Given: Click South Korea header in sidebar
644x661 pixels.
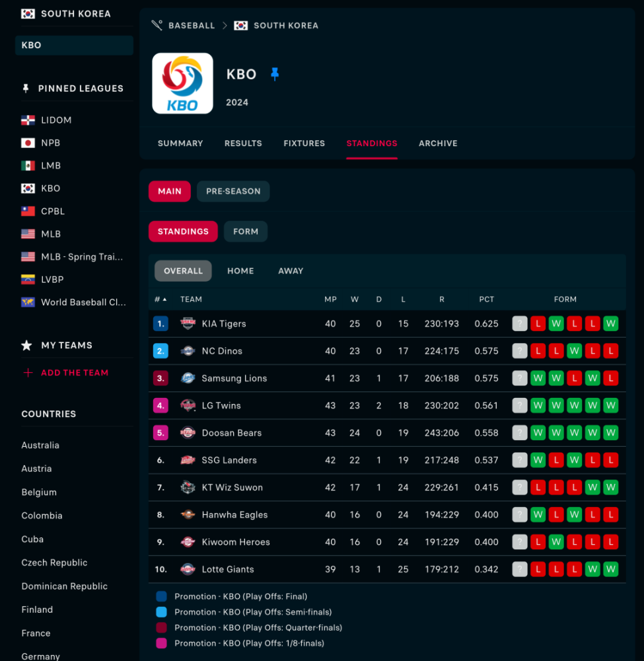Looking at the screenshot, I should coord(76,14).
